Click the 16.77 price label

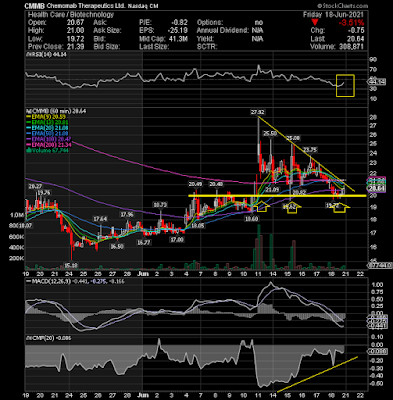click(x=144, y=242)
